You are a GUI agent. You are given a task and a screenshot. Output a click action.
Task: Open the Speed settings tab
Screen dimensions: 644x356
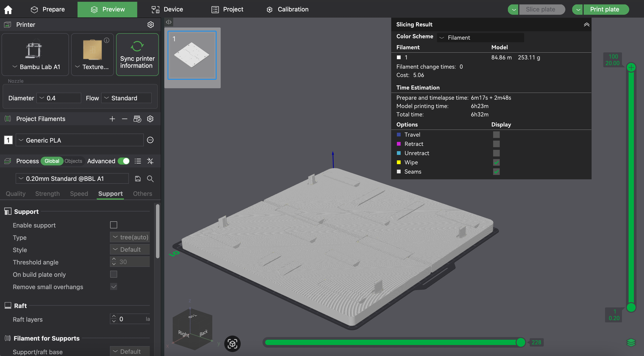79,194
